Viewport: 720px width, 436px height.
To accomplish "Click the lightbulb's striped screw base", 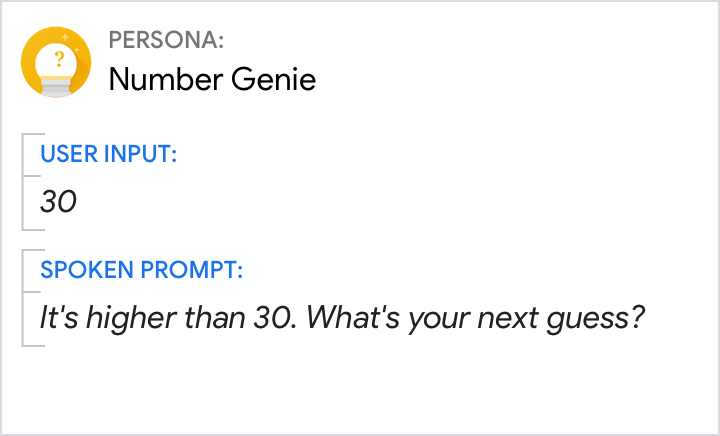I will click(x=56, y=88).
